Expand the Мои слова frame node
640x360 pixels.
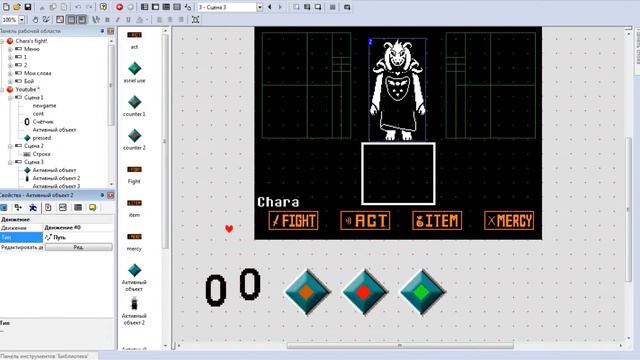click(x=10, y=73)
